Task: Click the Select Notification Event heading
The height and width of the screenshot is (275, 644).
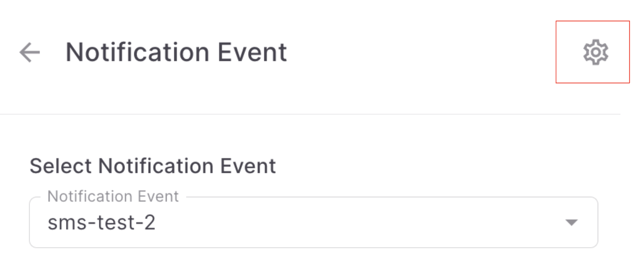Action: (152, 166)
